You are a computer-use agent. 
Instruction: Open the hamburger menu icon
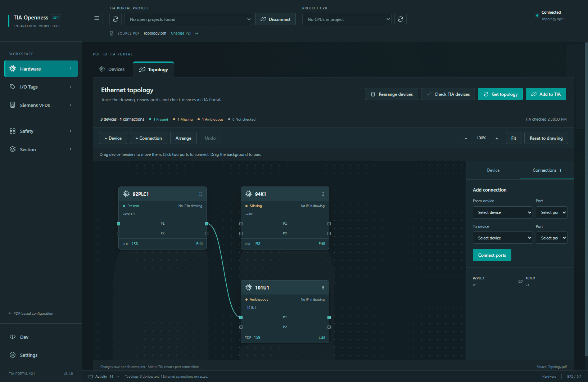[x=97, y=18]
